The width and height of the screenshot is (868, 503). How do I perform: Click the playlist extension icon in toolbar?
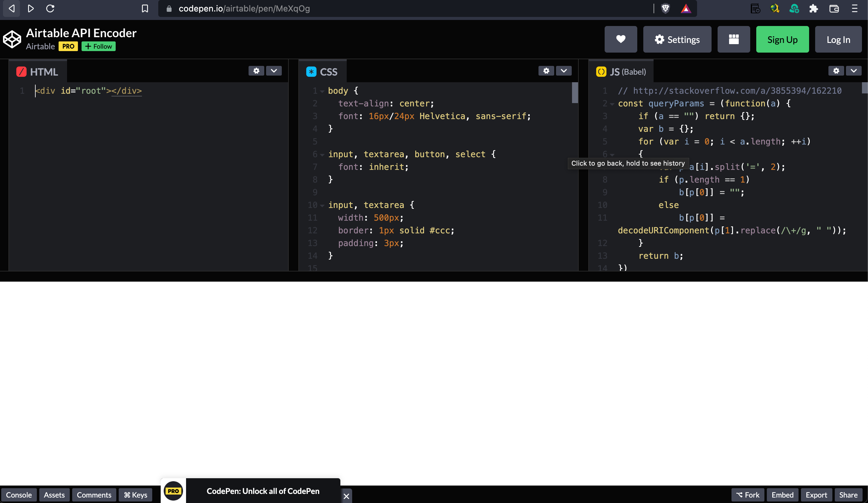(755, 9)
